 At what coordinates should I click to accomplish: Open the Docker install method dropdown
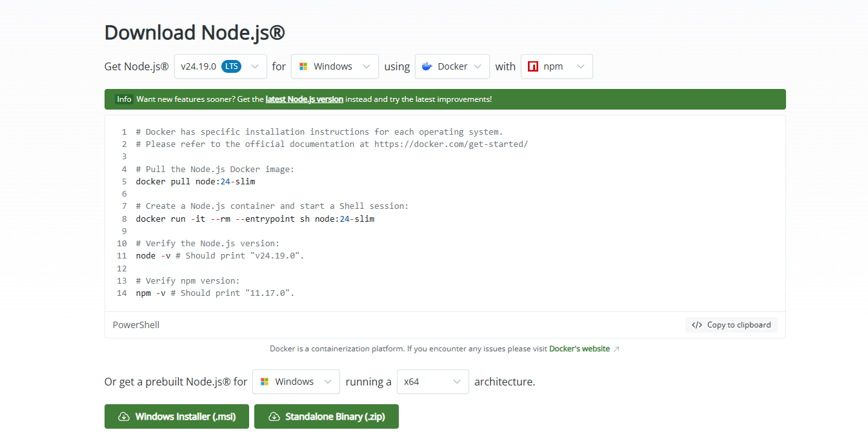click(x=452, y=66)
